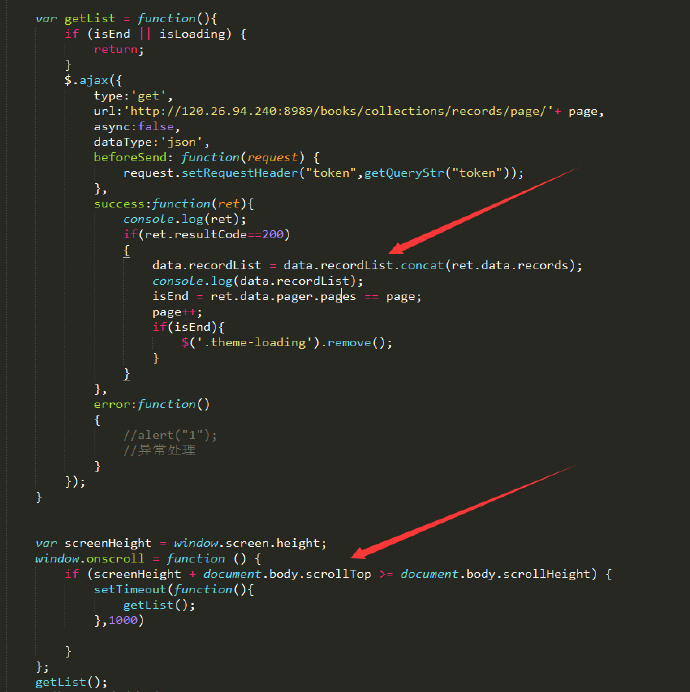
Task: Click the 'if(isEnd){' line
Action: pyautogui.click(x=189, y=327)
